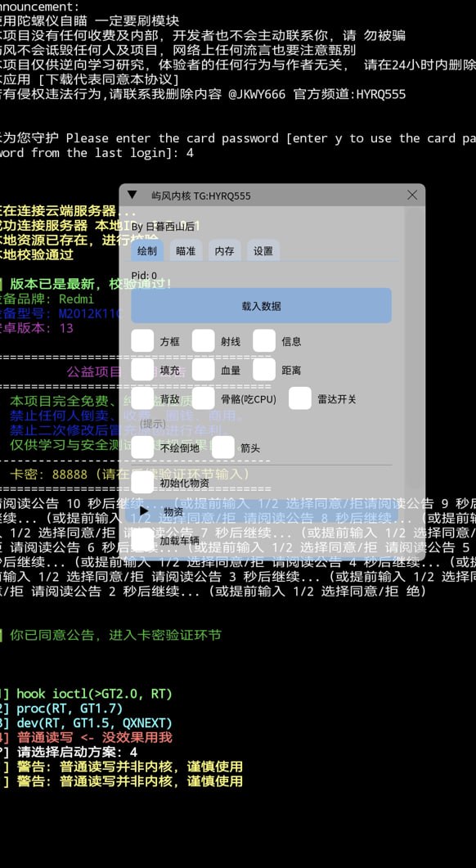Expand the 物资 section
The width and height of the screenshot is (476, 868).
pyautogui.click(x=261, y=511)
